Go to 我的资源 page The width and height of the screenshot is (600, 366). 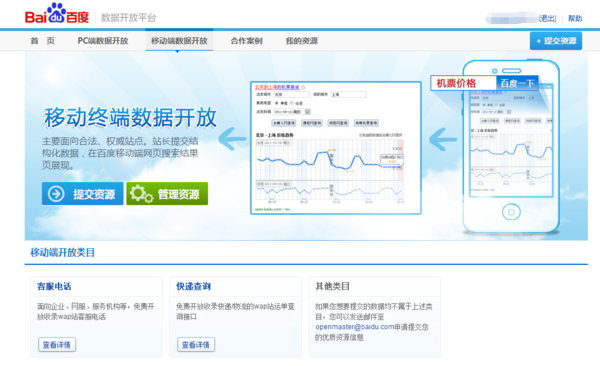click(302, 41)
